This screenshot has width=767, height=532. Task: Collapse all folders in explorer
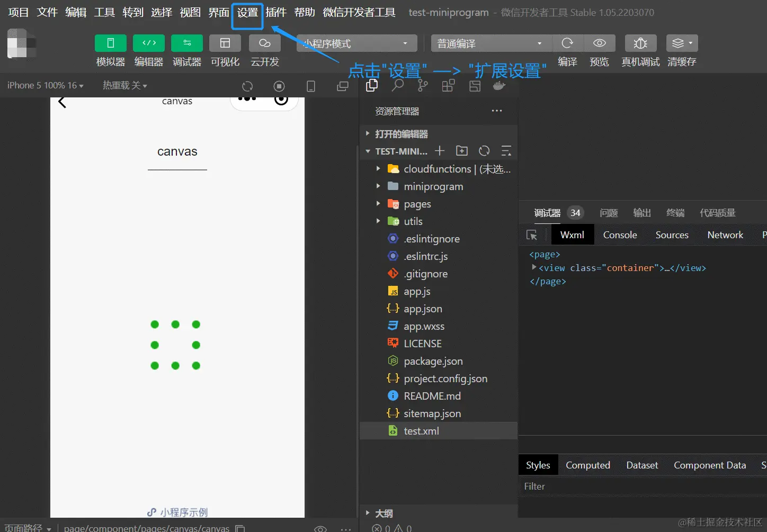(x=506, y=151)
